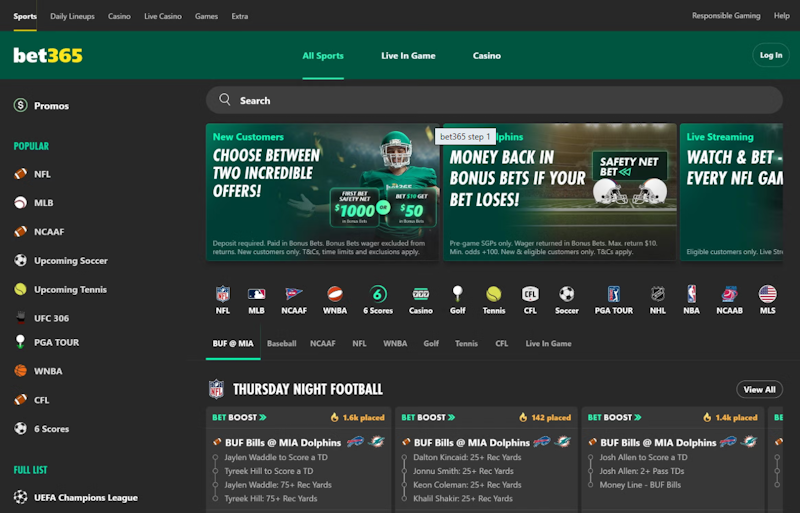Screen dimensions: 800x513
Task: Open the Golf ball icon in carousel
Action: tap(458, 294)
